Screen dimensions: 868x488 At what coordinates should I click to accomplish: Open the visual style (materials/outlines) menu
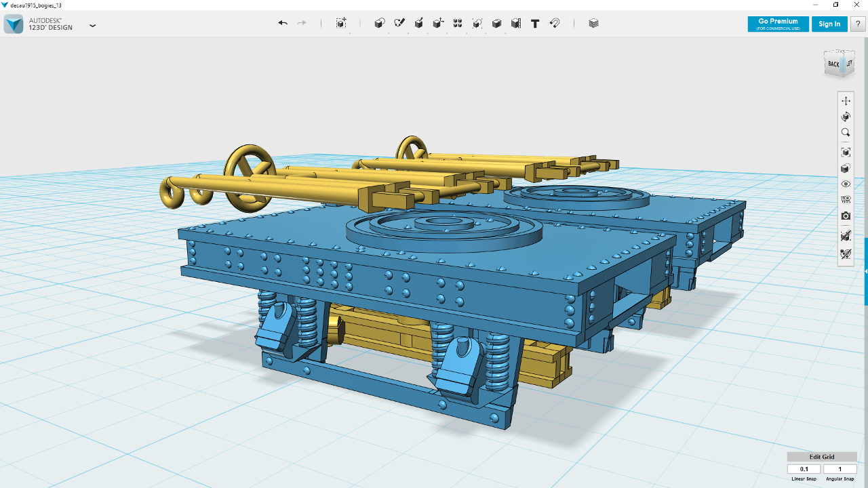846,168
